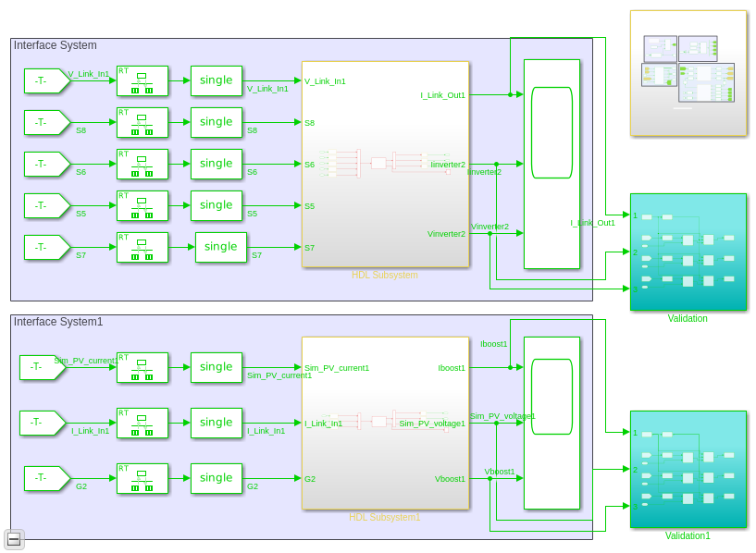Open the Validation subsystem block

coord(688,252)
